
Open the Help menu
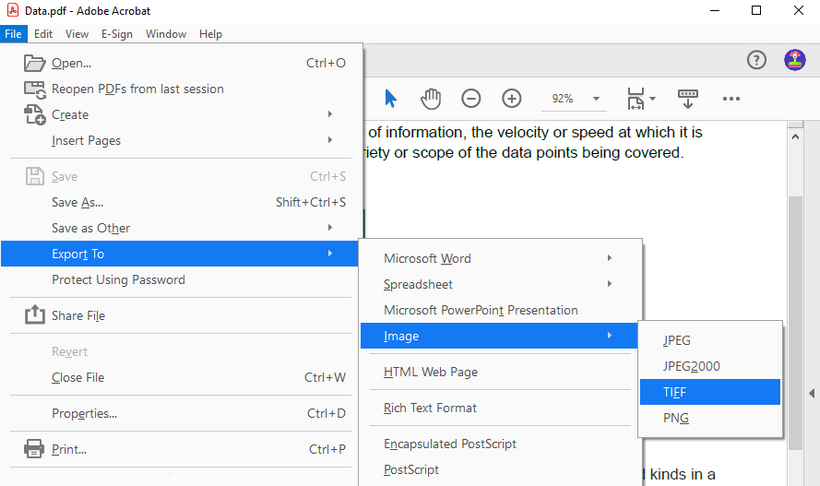210,34
